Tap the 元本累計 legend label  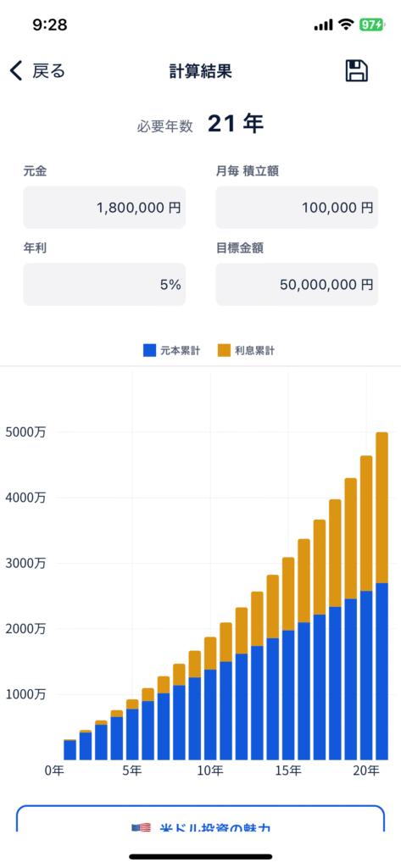click(180, 350)
